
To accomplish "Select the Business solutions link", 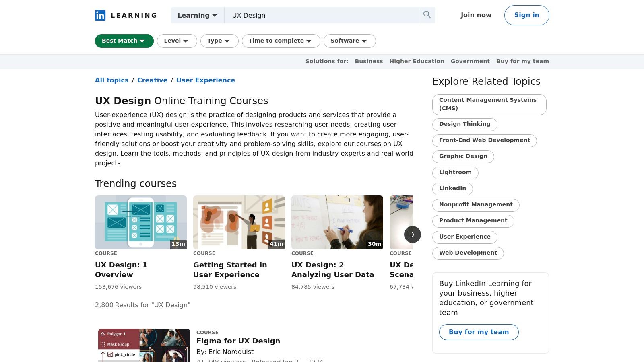I will point(369,61).
